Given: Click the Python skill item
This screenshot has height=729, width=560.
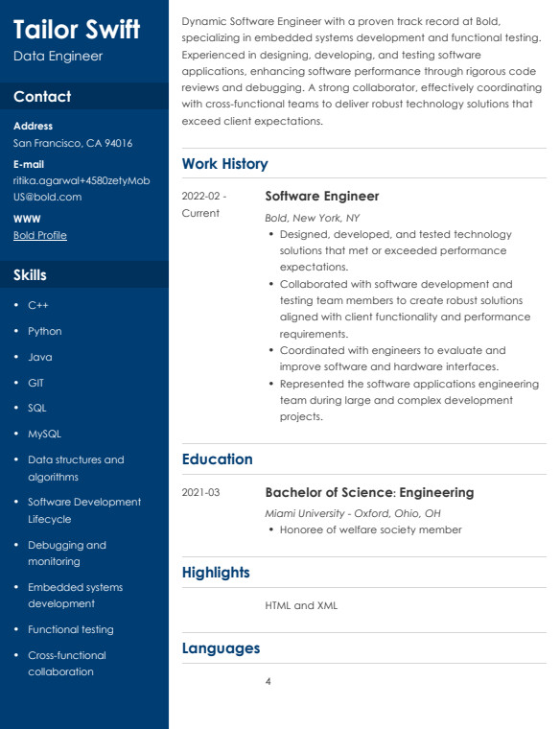Looking at the screenshot, I should pyautogui.click(x=45, y=331).
